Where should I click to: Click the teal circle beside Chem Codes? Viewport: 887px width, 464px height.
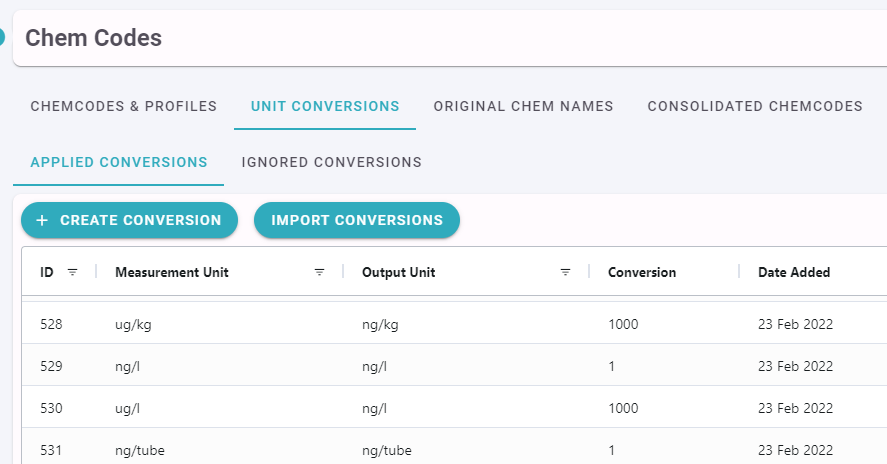2,37
